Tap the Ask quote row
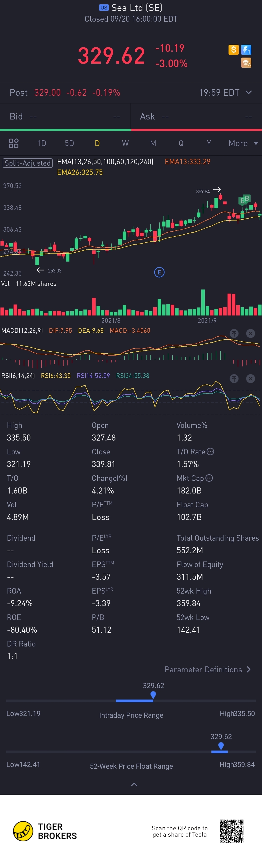The height and width of the screenshot is (868, 262). click(196, 116)
